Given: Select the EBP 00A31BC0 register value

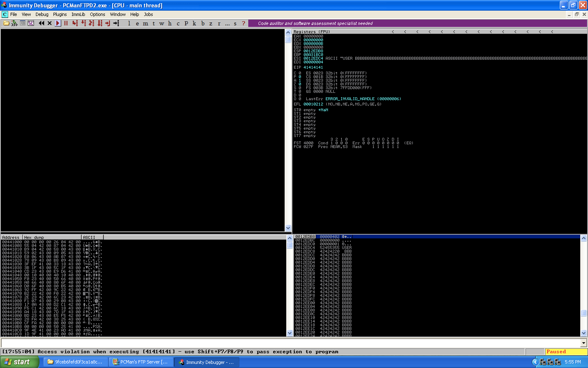Looking at the screenshot, I should click(x=313, y=55).
